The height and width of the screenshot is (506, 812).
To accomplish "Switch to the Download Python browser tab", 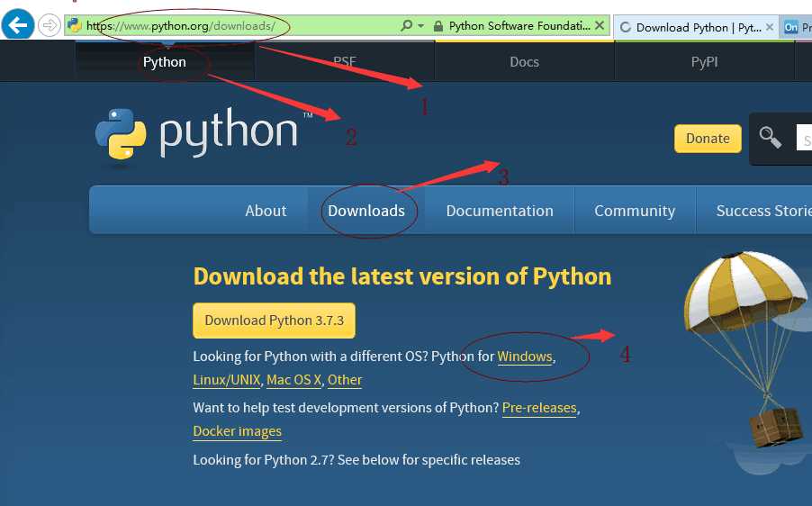I will click(698, 27).
